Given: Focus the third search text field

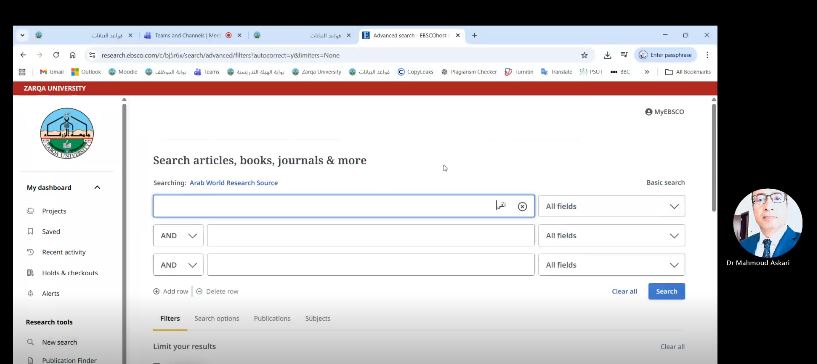Looking at the screenshot, I should [371, 265].
